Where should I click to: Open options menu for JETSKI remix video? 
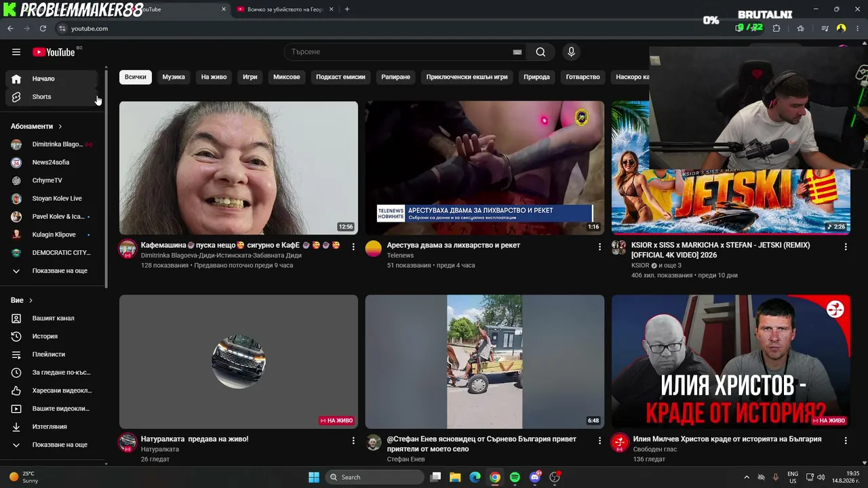tap(846, 247)
